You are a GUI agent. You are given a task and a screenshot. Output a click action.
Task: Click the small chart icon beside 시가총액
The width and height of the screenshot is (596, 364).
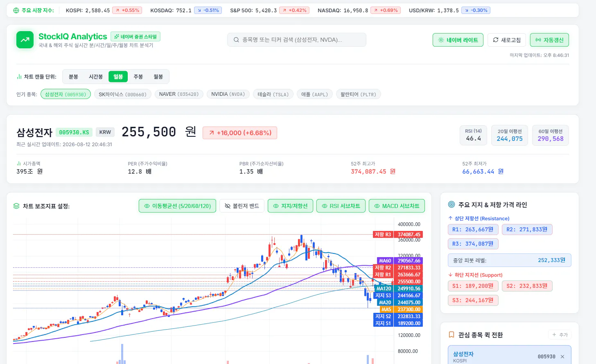click(18, 163)
